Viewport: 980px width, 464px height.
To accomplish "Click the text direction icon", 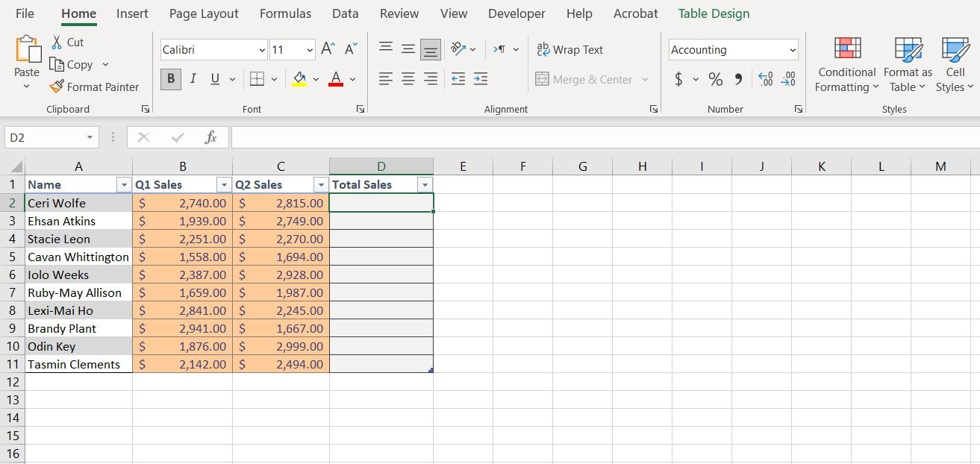I will click(499, 49).
